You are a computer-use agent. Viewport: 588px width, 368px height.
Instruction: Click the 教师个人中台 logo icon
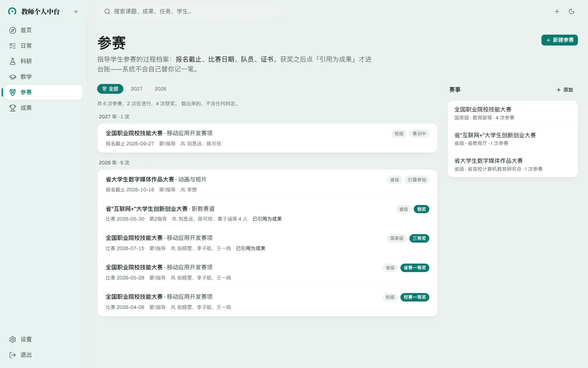(x=12, y=11)
